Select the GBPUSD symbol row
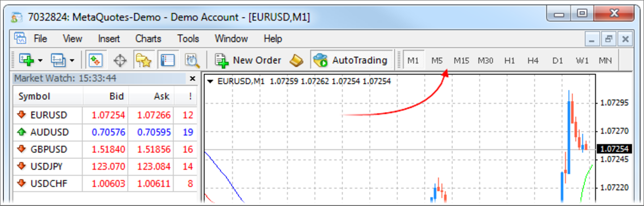644x206 pixels. 105,149
